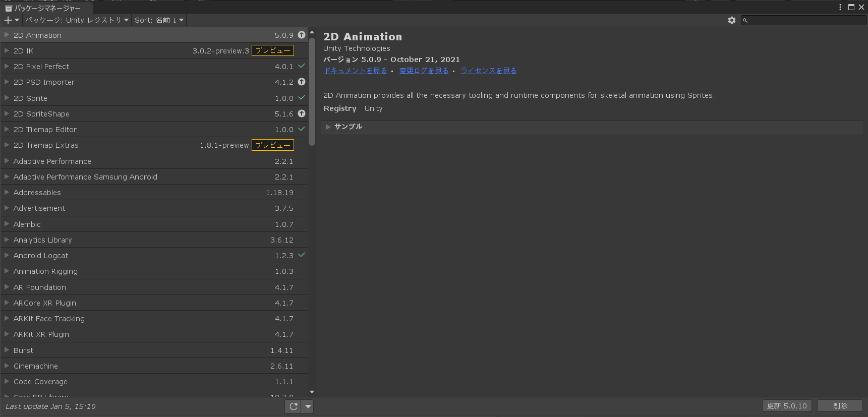Image resolution: width=868 pixels, height=417 pixels.
Task: Select the 2D Sprite package
Action: point(154,98)
